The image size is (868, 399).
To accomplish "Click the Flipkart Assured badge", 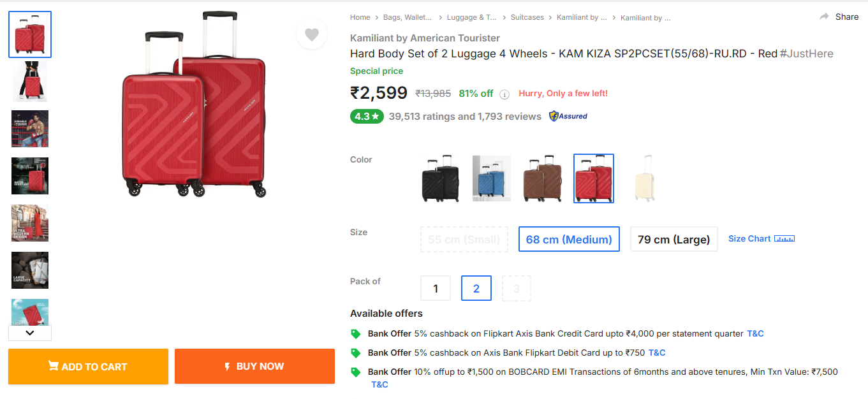I will click(x=568, y=116).
